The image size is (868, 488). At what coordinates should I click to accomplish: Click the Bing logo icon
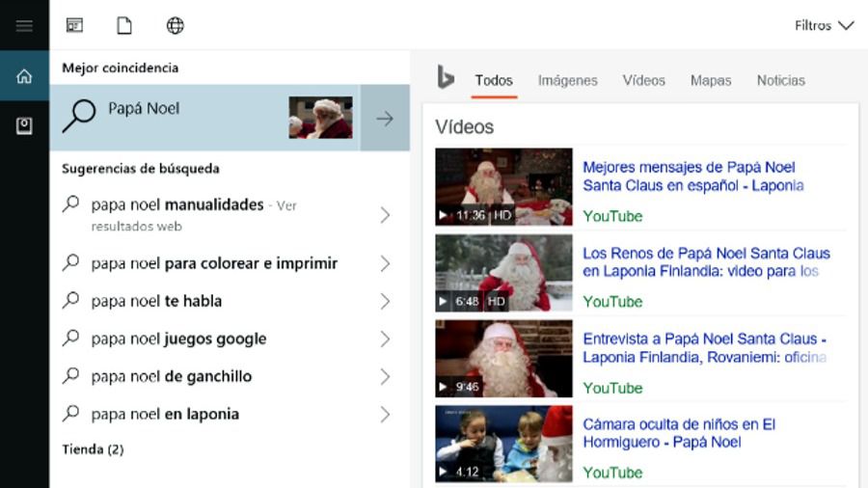tap(445, 79)
